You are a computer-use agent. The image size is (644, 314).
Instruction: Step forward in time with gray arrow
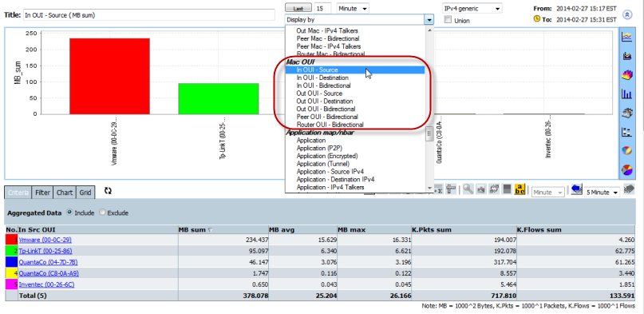(629, 189)
